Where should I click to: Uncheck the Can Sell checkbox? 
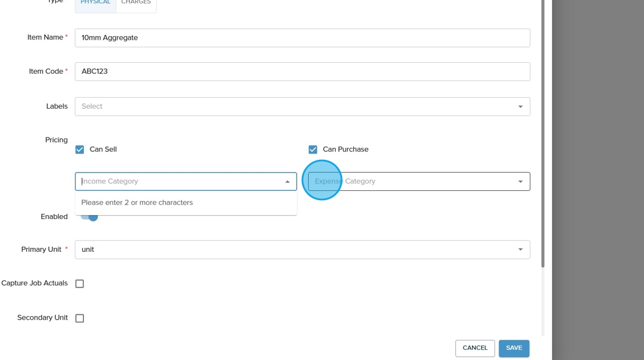[80, 150]
